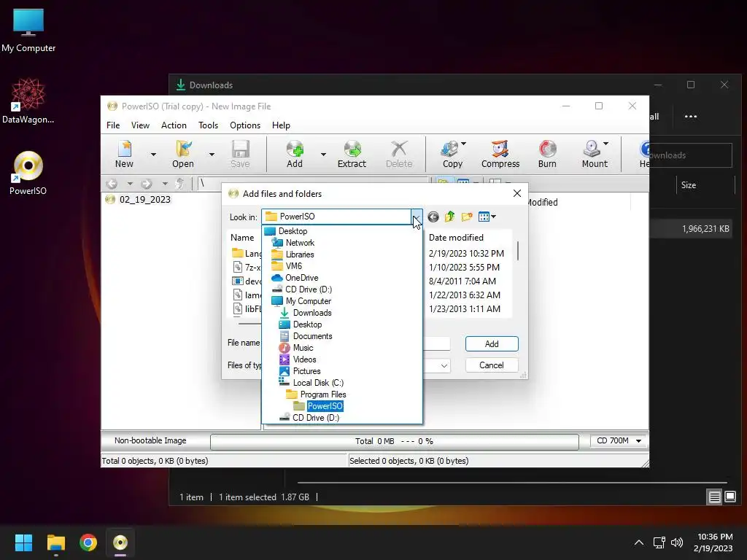747x560 pixels.
Task: Close the Add files and folders dialog
Action: point(517,193)
